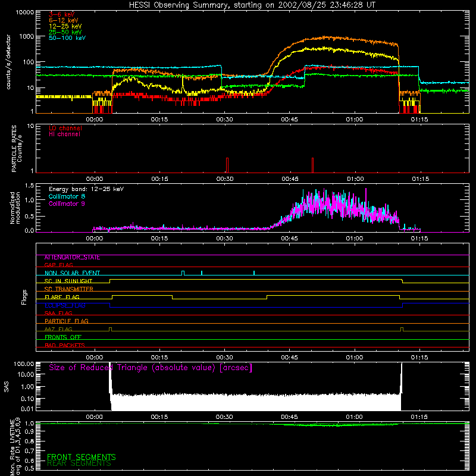Click the PARTICLE RATES axis title

point(17,148)
